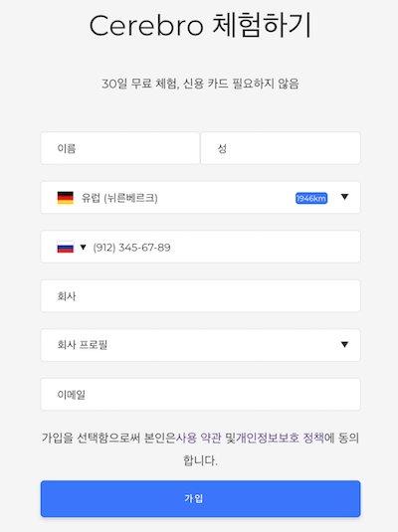Focus the 이메일 email input field
Screen dimensions: 398x532
coord(200,394)
